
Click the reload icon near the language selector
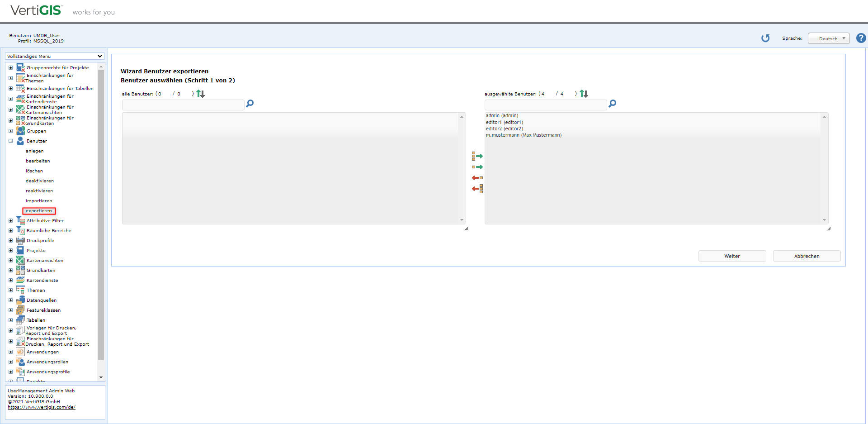pyautogui.click(x=765, y=38)
